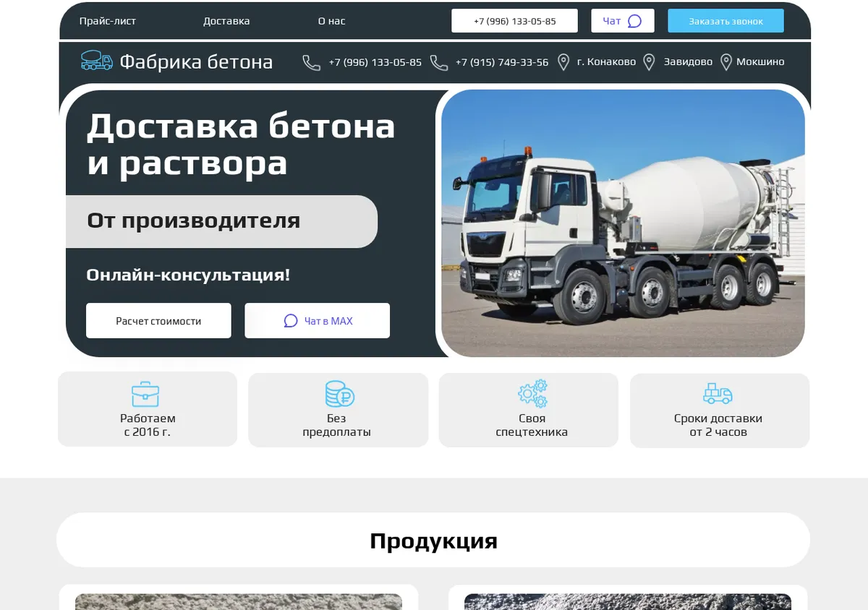
Task: Click the map pin icon for Завидово
Action: pos(650,62)
